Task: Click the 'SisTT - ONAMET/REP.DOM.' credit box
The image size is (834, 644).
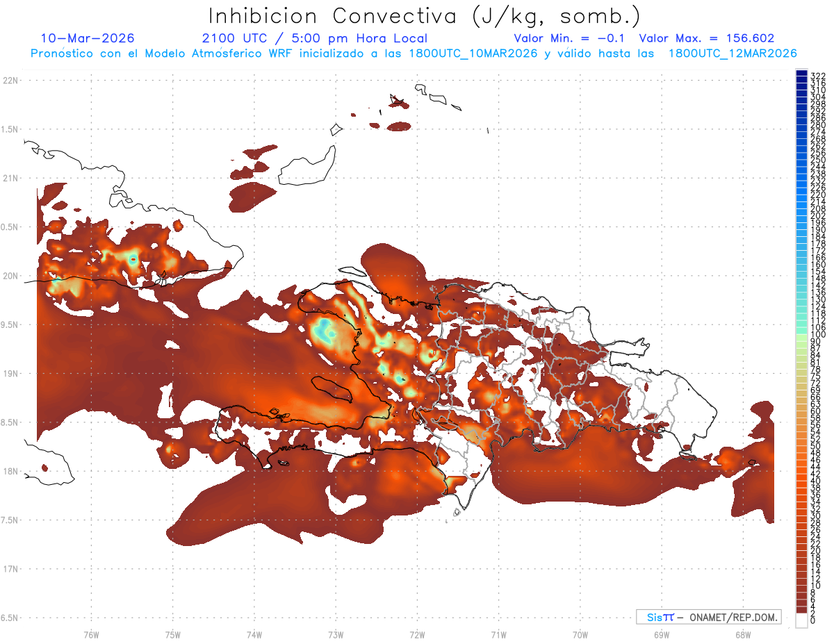Action: [x=709, y=617]
